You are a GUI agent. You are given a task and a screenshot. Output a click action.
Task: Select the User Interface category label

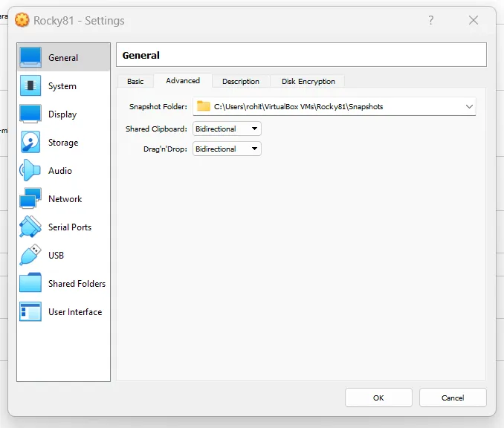point(75,312)
